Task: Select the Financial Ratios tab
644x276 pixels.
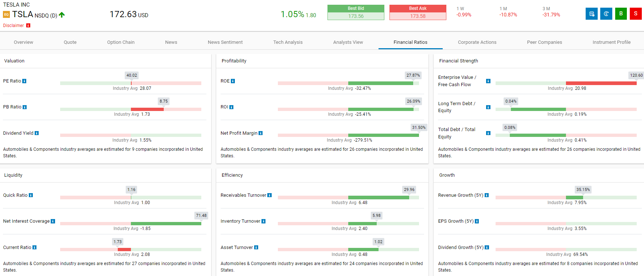Action: click(x=410, y=42)
